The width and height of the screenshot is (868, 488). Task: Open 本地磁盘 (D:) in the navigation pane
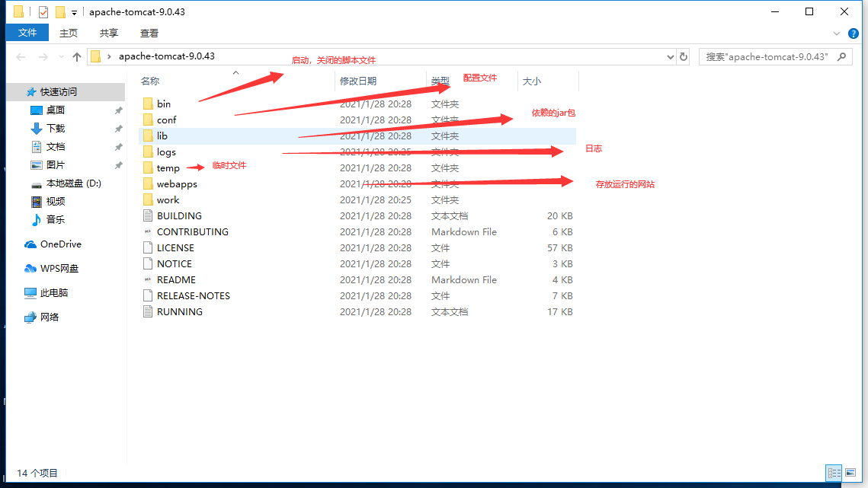[74, 183]
